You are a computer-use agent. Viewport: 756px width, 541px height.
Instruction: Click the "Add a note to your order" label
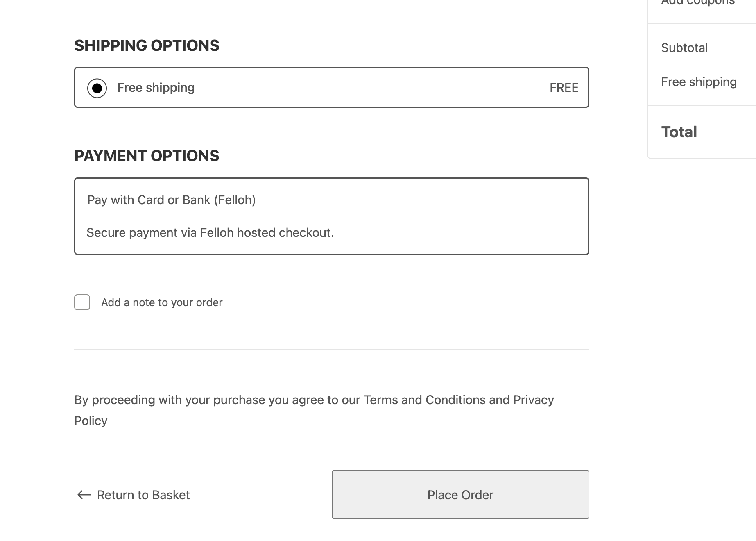click(x=162, y=302)
